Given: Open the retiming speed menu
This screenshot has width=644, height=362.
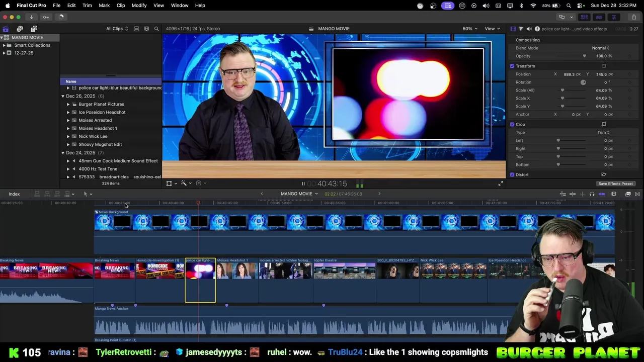Looking at the screenshot, I should (201, 184).
